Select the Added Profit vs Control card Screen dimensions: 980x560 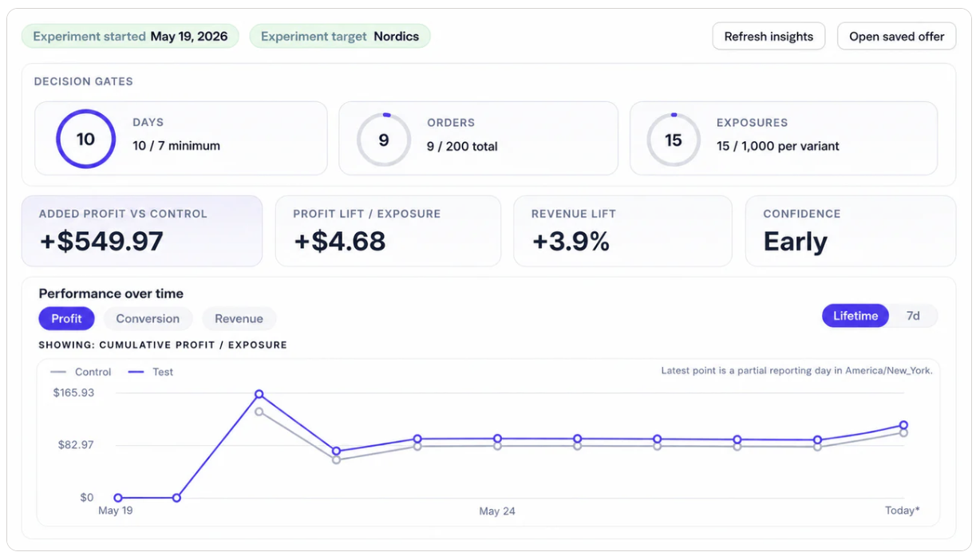(142, 231)
